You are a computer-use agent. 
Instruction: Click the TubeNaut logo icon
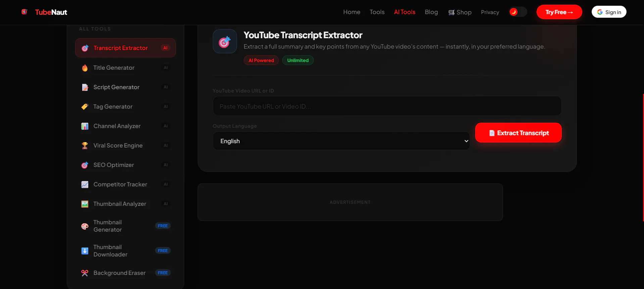click(x=24, y=12)
